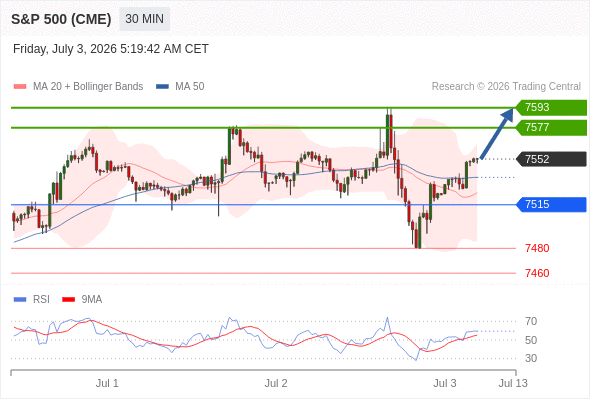590x400 pixels.
Task: Click the RSI blue legend swatch
Action: (20, 300)
